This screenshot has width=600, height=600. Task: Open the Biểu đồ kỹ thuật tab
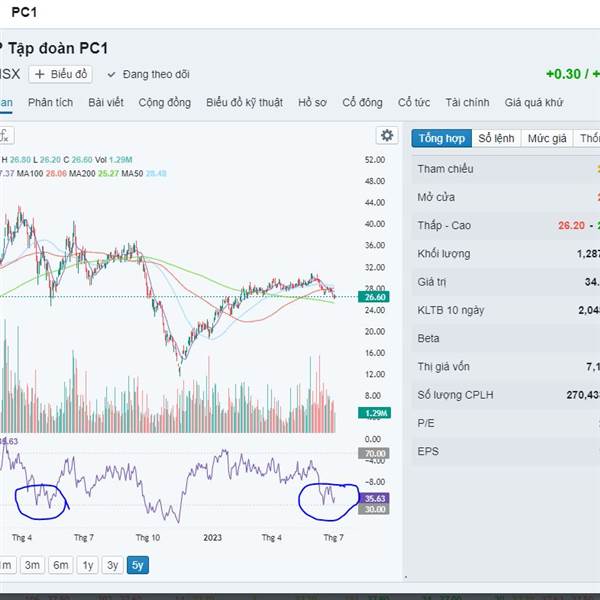pyautogui.click(x=245, y=103)
